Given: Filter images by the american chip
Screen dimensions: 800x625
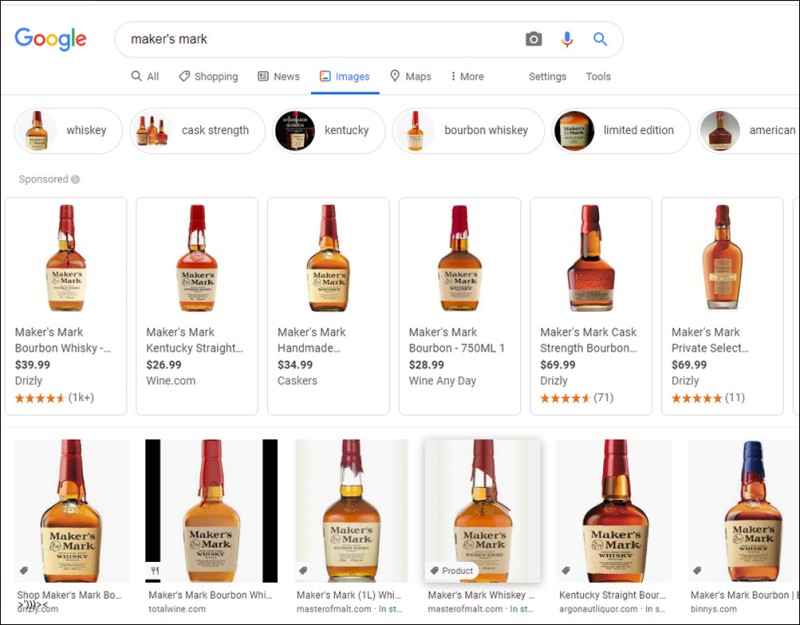Looking at the screenshot, I should tap(748, 130).
